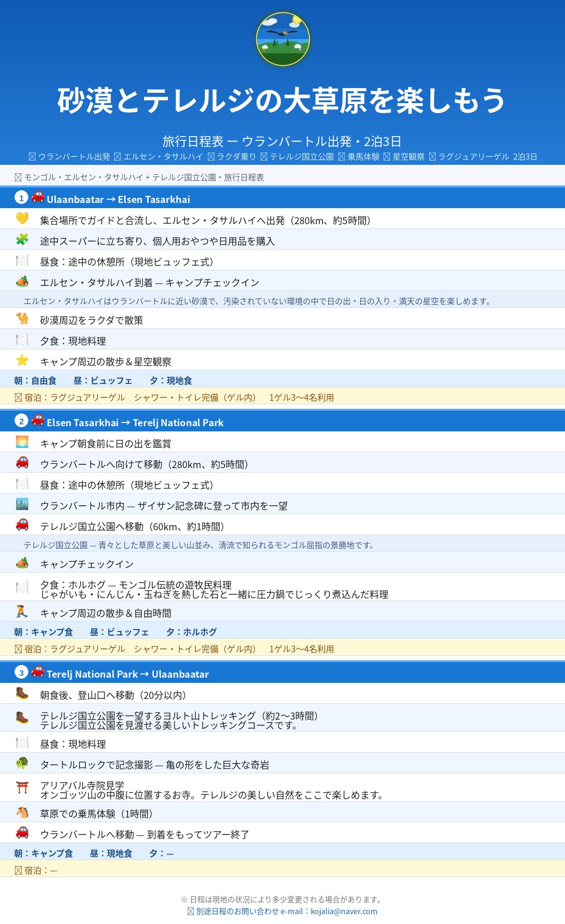The image size is (565, 924).
Task: Click the sunrise icon on day 2
Action: tap(22, 442)
